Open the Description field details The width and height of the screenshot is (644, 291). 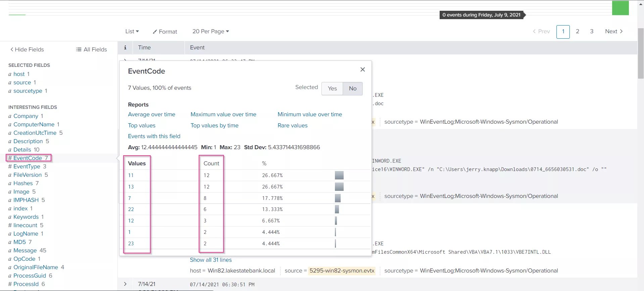click(28, 141)
